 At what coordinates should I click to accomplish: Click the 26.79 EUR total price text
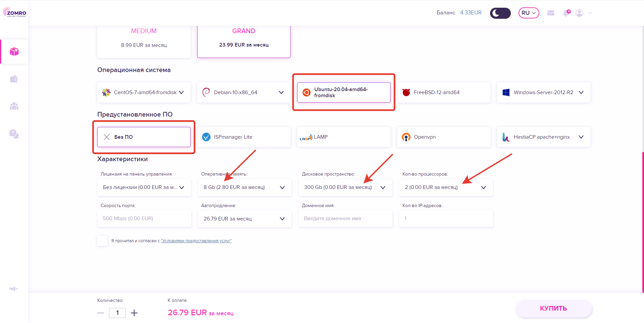click(201, 313)
